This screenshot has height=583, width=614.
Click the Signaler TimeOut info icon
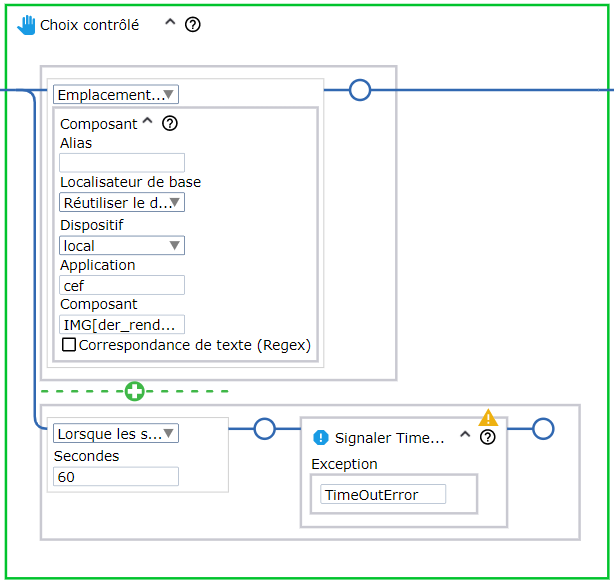click(x=320, y=437)
